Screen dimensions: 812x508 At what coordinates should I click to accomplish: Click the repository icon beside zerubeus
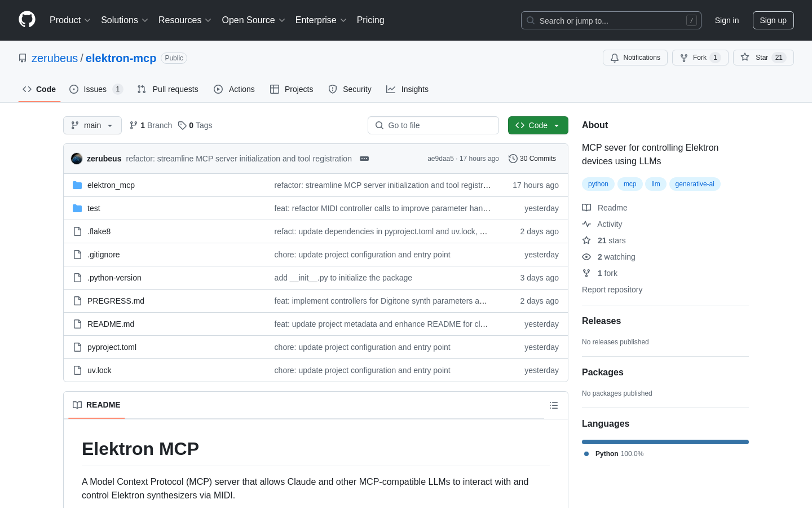point(23,58)
